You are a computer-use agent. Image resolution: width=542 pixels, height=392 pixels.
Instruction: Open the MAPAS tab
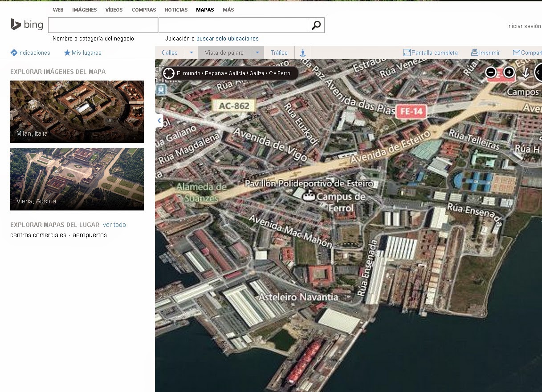(205, 10)
